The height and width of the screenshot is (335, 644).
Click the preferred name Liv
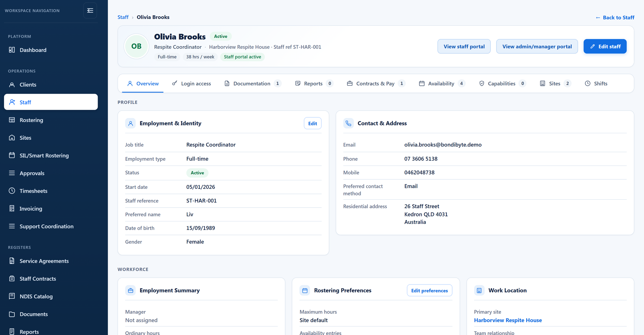click(x=190, y=215)
